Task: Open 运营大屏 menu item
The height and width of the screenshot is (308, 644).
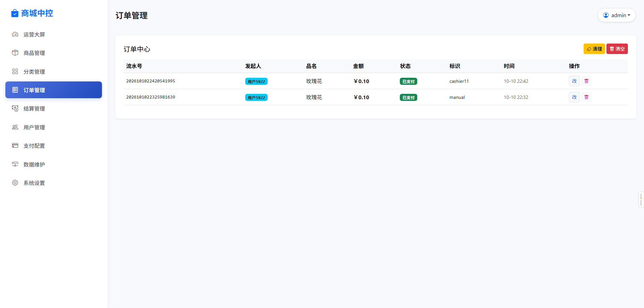Action: 54,34
